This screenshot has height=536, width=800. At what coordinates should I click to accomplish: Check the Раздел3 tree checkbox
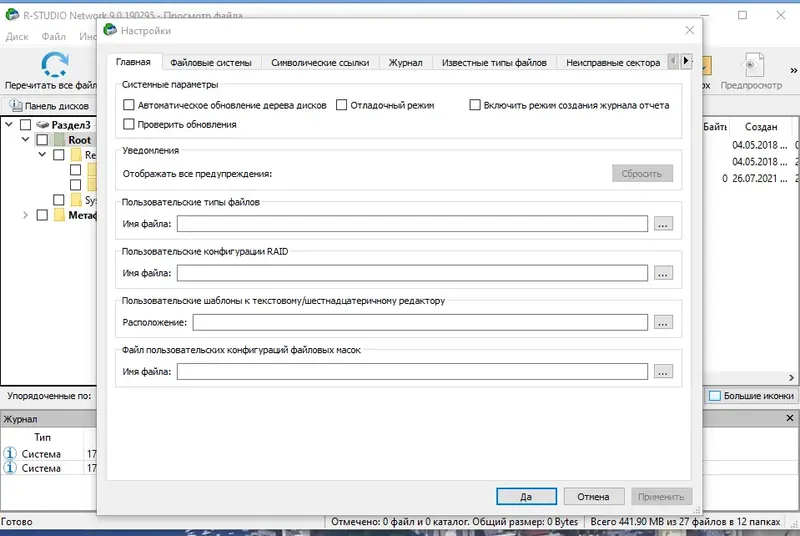click(x=26, y=124)
